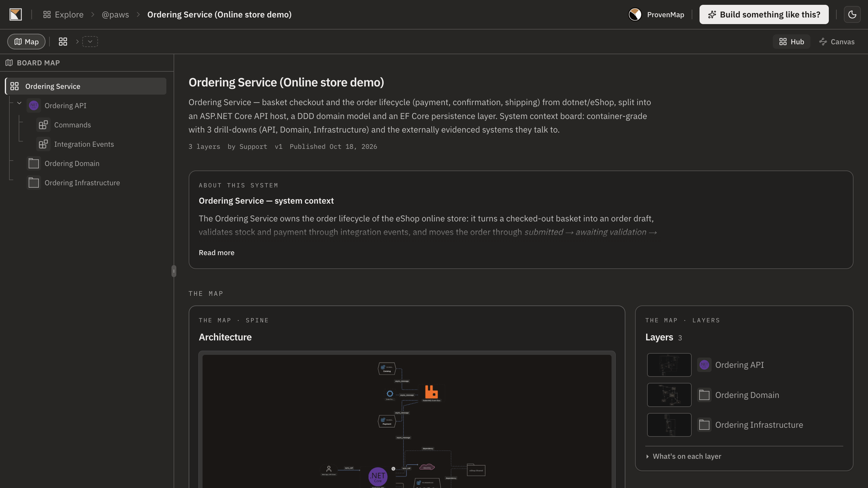Screen dimensions: 868x488
Task: Click folder icon beside Ordering Infrastructure layer
Action: pyautogui.click(x=704, y=425)
